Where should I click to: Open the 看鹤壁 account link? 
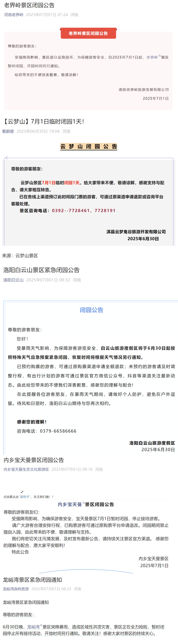(x=8, y=131)
